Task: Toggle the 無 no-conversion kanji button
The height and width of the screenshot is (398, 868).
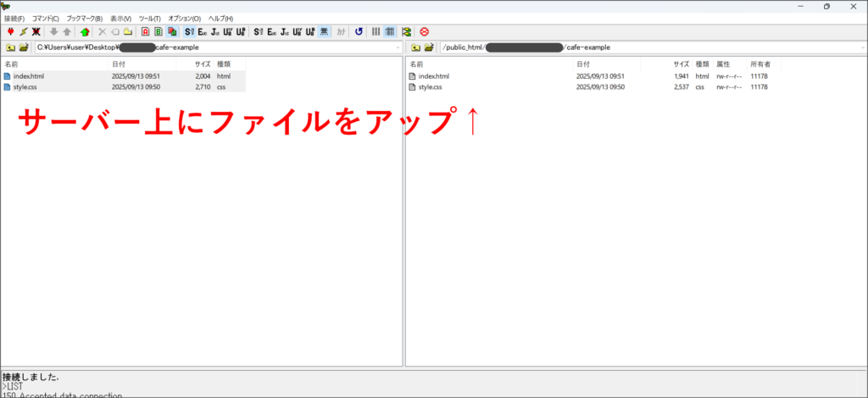Action: 325,31
